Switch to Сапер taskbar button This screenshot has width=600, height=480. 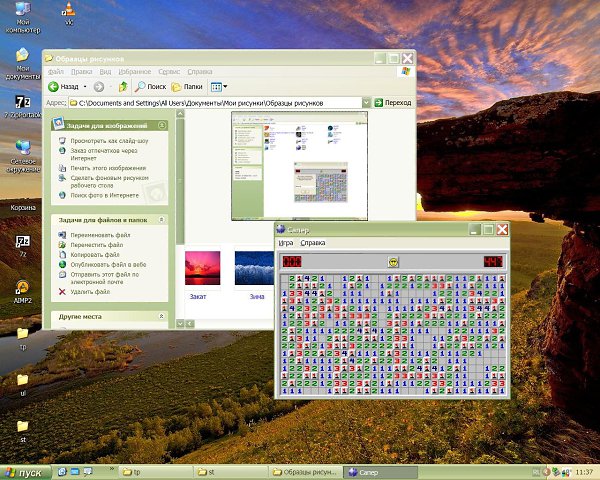(x=380, y=472)
